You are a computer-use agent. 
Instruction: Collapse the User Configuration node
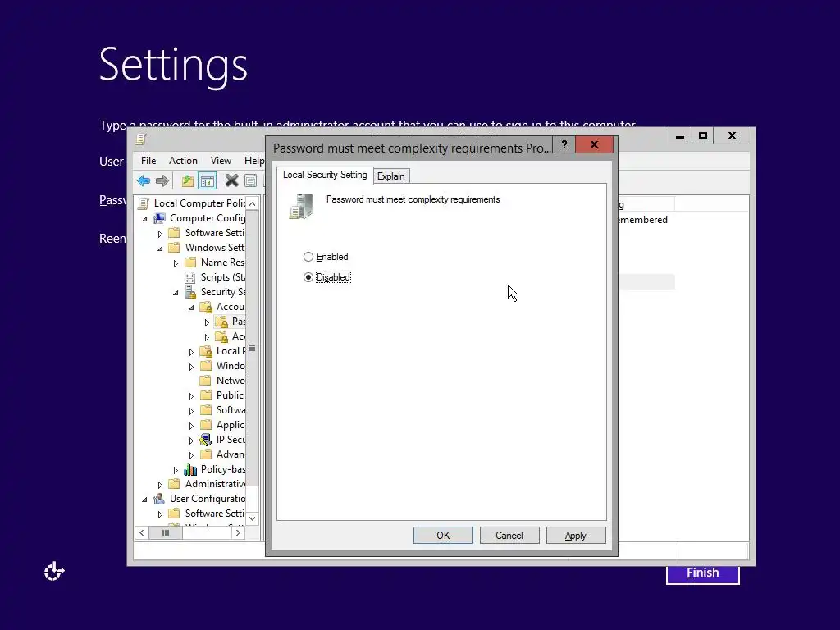[144, 500]
